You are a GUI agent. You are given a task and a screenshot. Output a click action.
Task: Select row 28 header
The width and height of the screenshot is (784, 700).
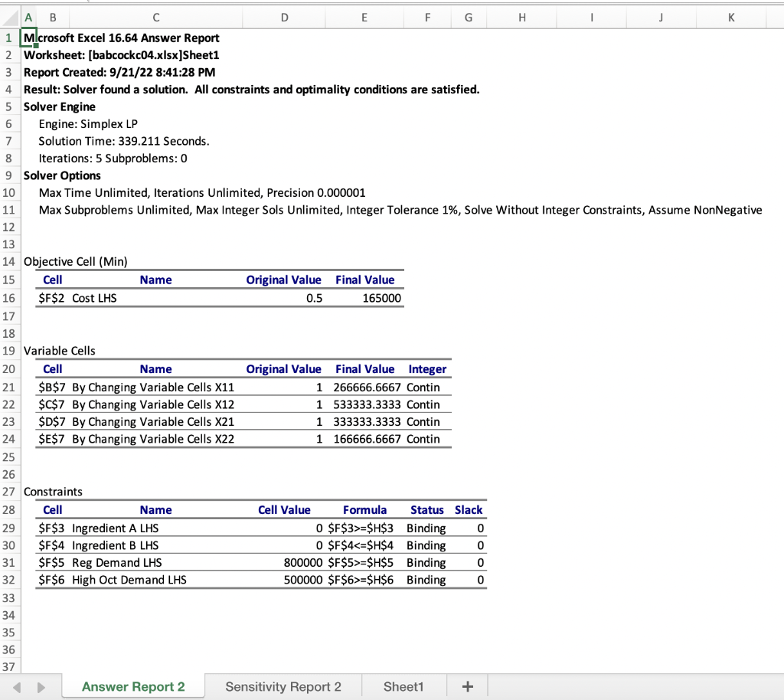tap(9, 510)
